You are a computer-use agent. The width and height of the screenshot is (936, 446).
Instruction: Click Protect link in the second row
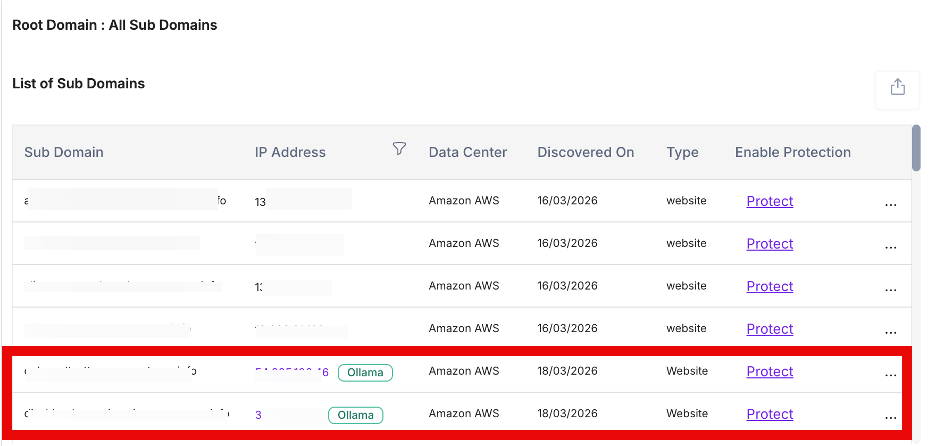click(769, 244)
